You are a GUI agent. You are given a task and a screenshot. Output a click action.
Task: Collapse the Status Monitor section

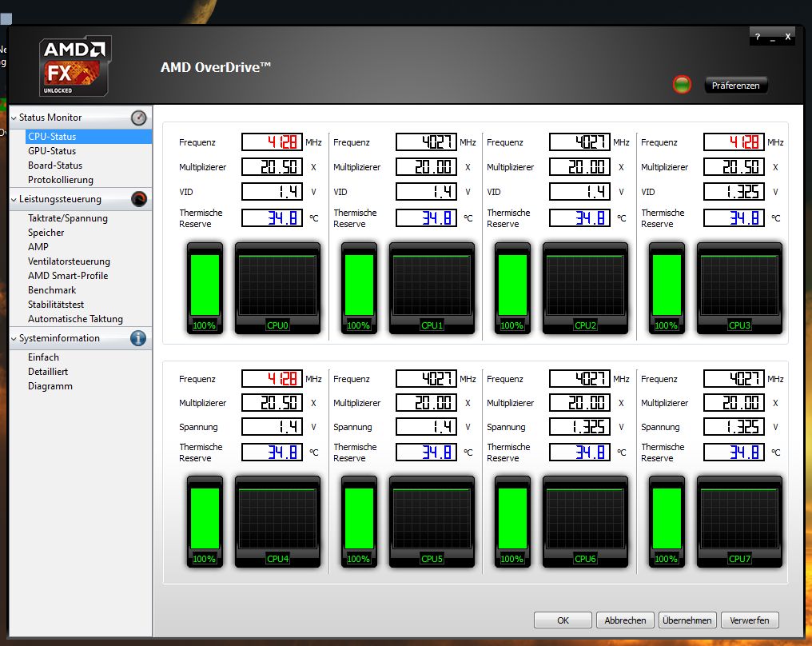coord(14,118)
